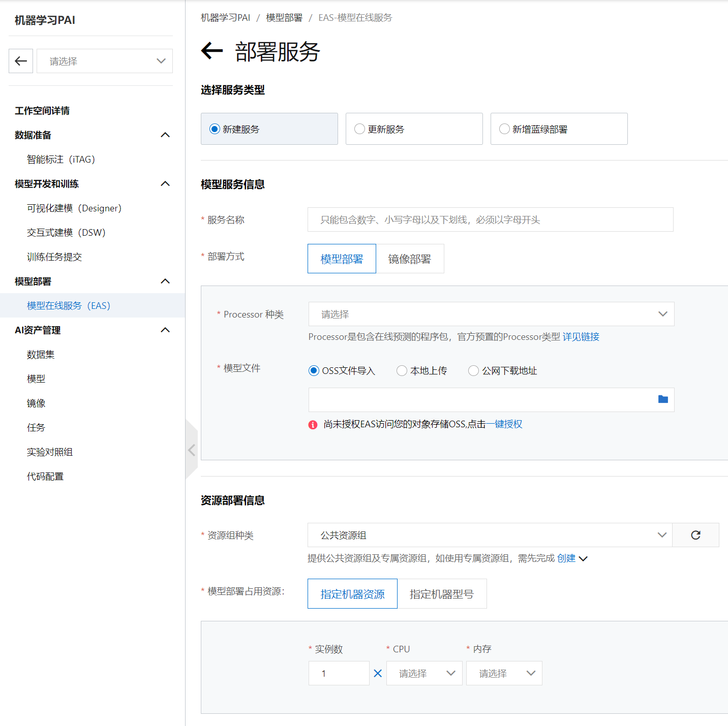This screenshot has width=728, height=726.
Task: Open 数据集 in the sidebar
Action: click(41, 355)
